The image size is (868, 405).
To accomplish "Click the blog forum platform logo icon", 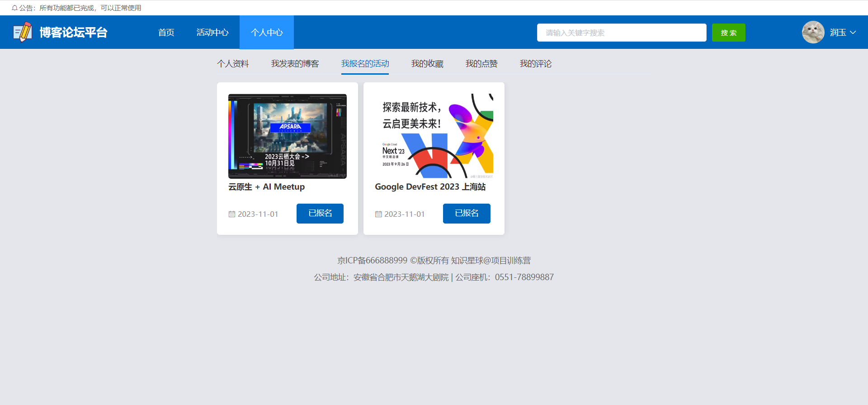I will (22, 32).
